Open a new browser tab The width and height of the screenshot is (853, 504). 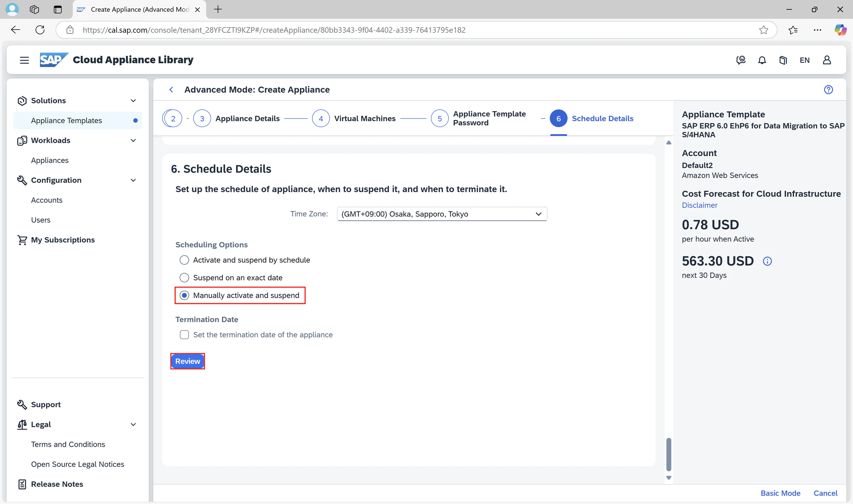[218, 9]
